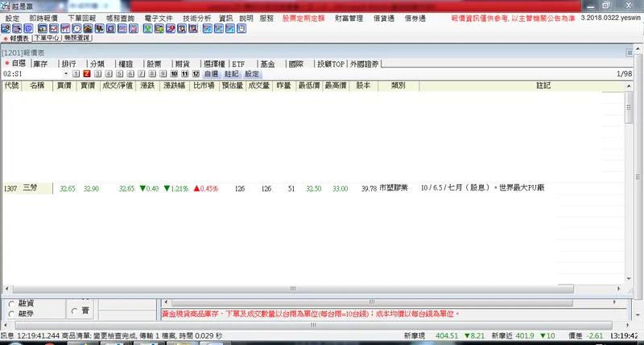Switch to the 期貨 tab
This screenshot has width=644, height=345.
[x=183, y=64]
